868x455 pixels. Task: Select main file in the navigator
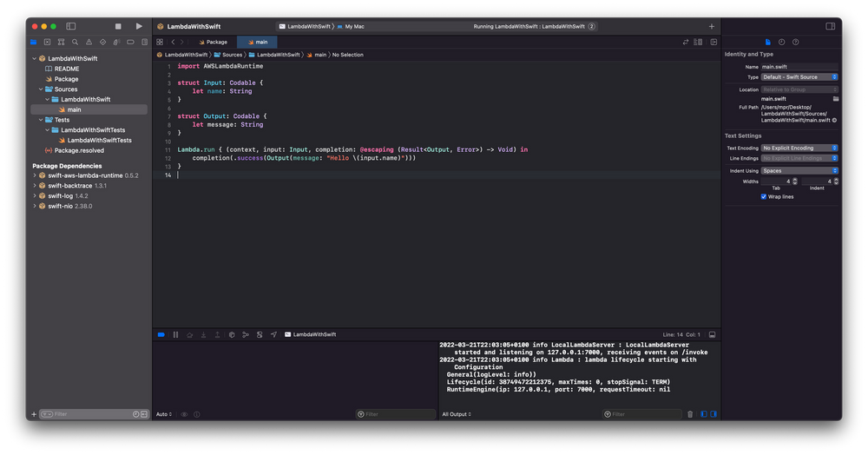point(89,109)
